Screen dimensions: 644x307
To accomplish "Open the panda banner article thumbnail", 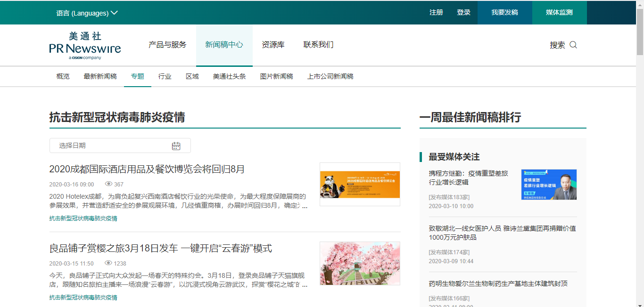I will click(360, 184).
